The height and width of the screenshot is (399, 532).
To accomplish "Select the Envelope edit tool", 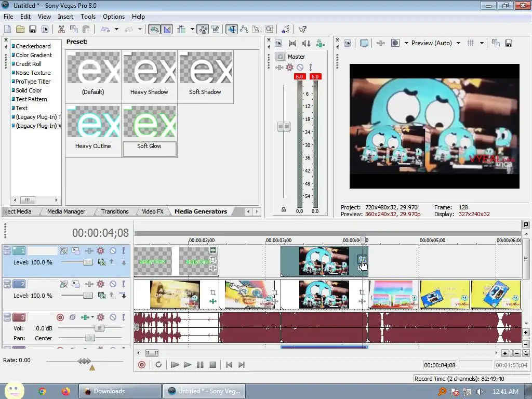I will [244, 29].
